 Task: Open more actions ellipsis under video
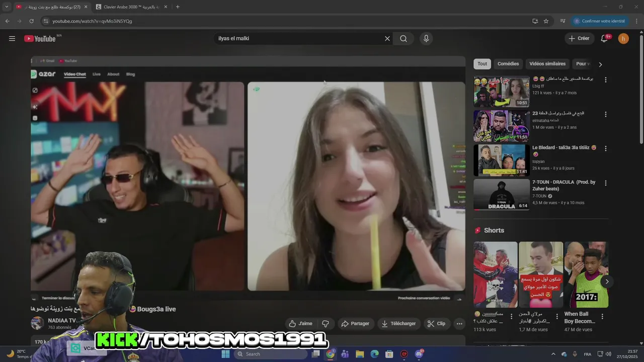point(459,324)
